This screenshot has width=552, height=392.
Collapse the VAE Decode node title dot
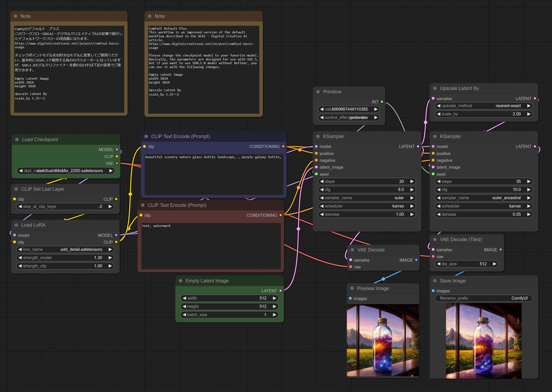(352, 250)
